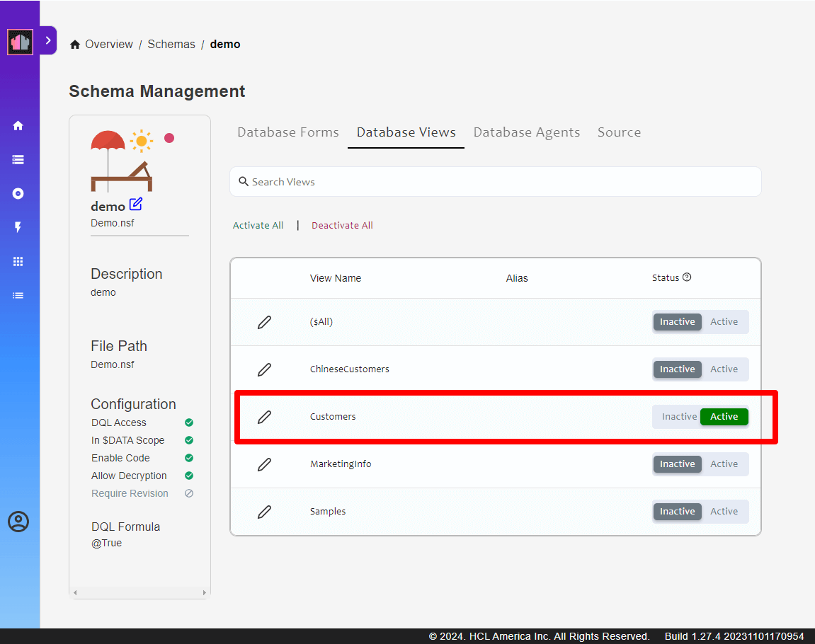Edit the ChineseCustomers view pencil icon
The height and width of the screenshot is (644, 815).
click(265, 369)
